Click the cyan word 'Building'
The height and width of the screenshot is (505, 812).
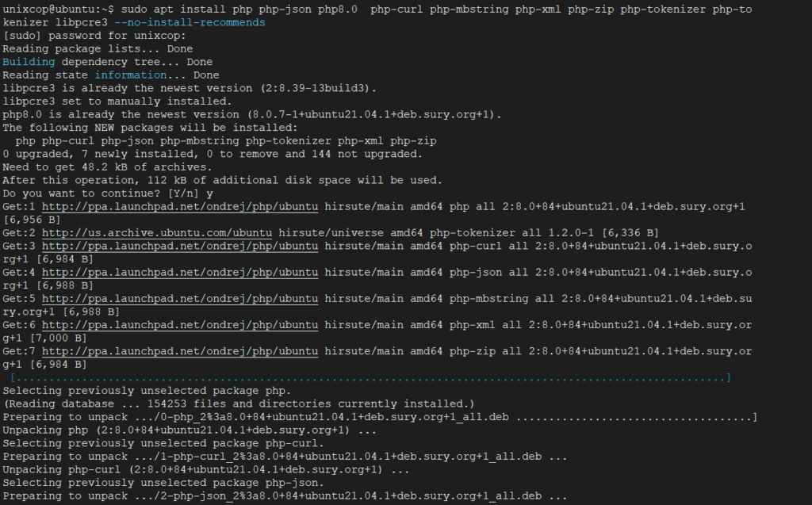[29, 62]
